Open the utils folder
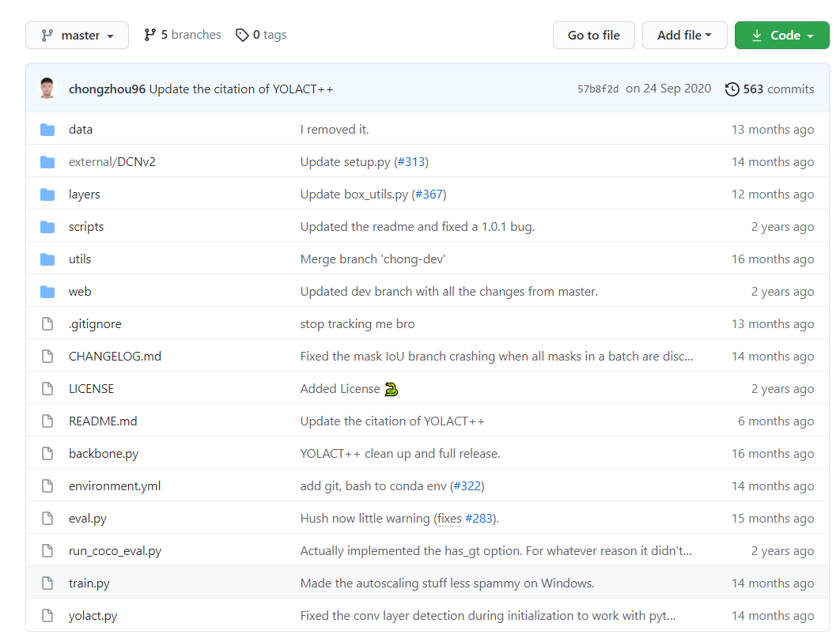 (x=80, y=259)
